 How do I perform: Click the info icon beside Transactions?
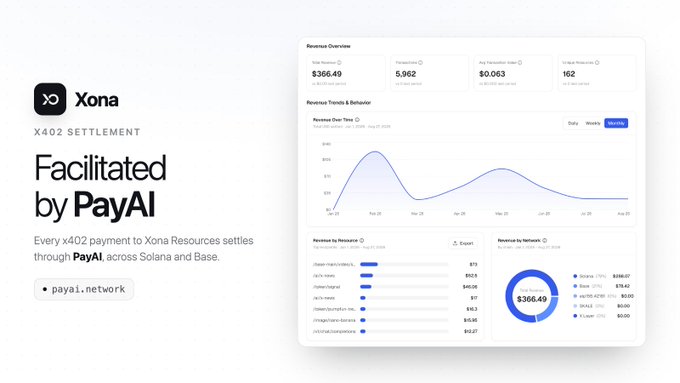tap(420, 62)
